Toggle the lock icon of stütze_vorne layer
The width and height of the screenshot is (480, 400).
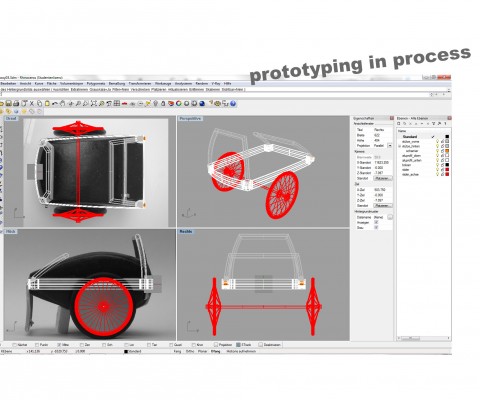[x=442, y=142]
